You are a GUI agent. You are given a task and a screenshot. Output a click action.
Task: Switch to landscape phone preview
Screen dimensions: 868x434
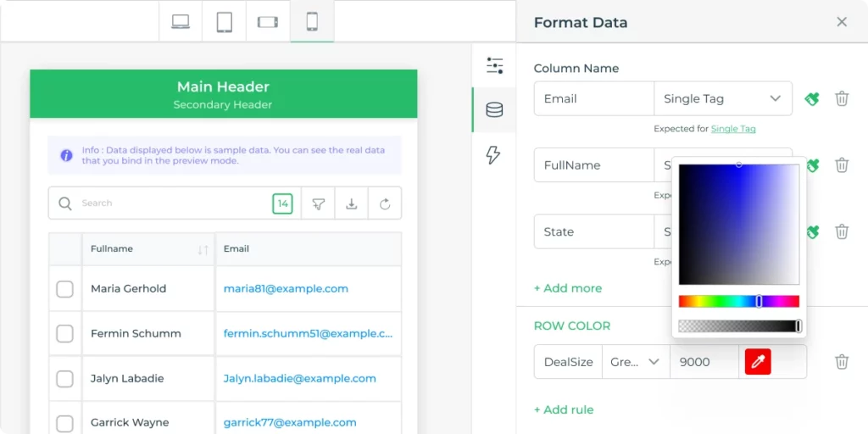point(268,21)
